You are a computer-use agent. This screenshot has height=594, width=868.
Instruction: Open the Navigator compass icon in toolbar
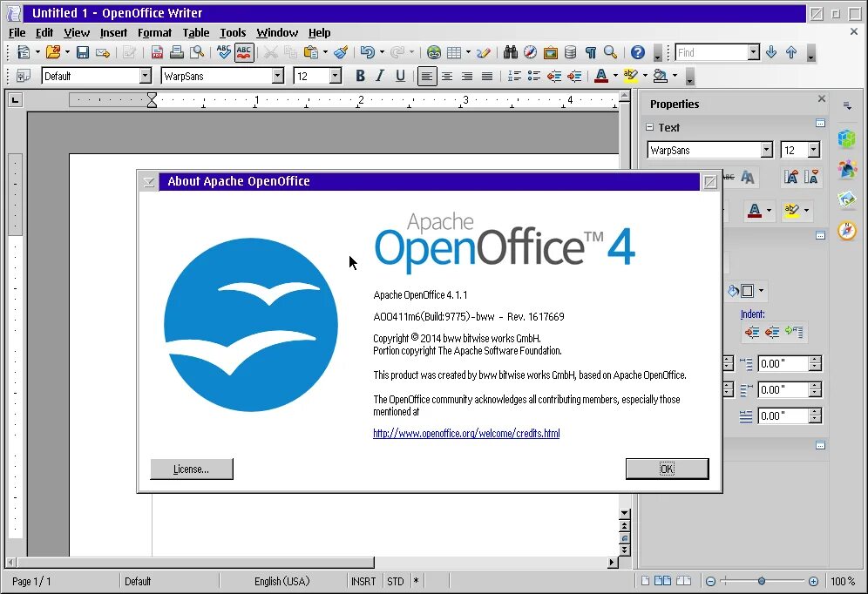(x=531, y=52)
